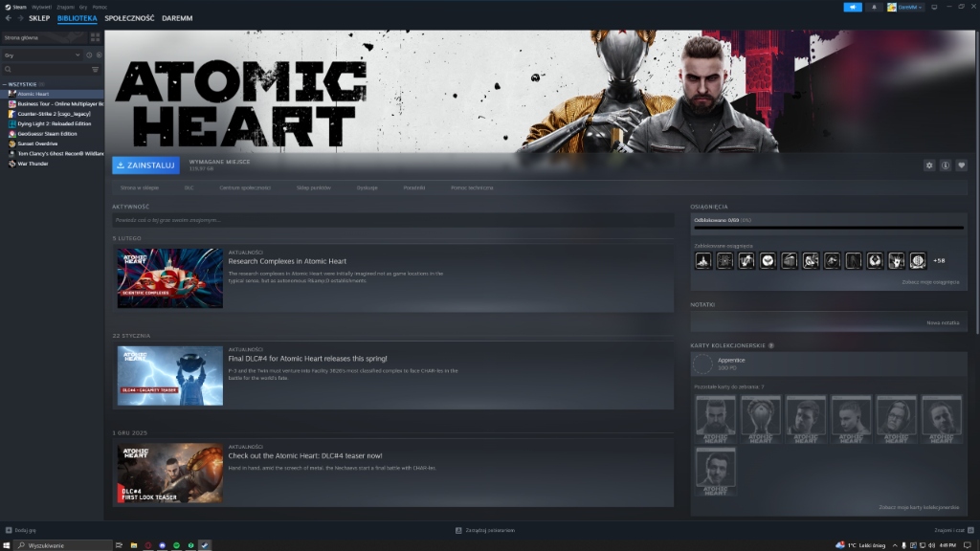This screenshot has height=551, width=980.
Task: Click the Opera browser taskbar icon
Action: point(148,545)
